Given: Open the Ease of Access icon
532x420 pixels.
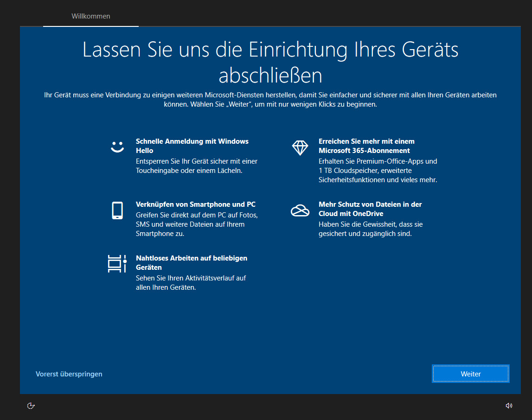Looking at the screenshot, I should (x=31, y=406).
